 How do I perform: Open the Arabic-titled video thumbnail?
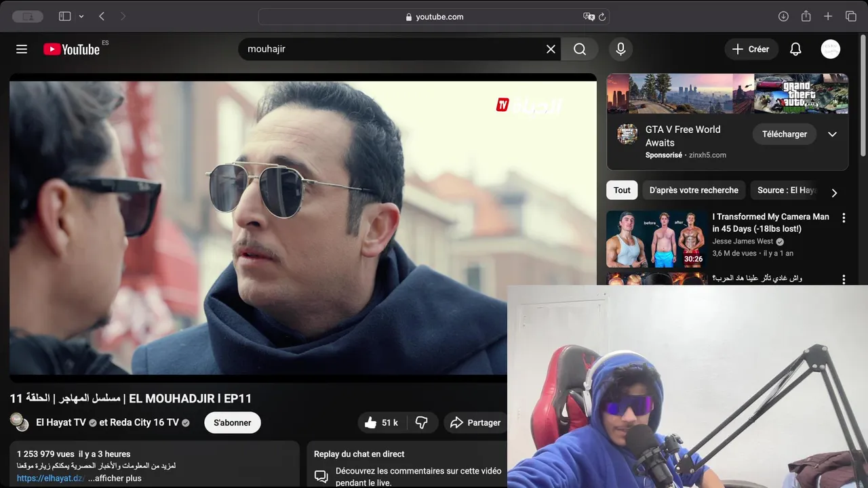(656, 279)
